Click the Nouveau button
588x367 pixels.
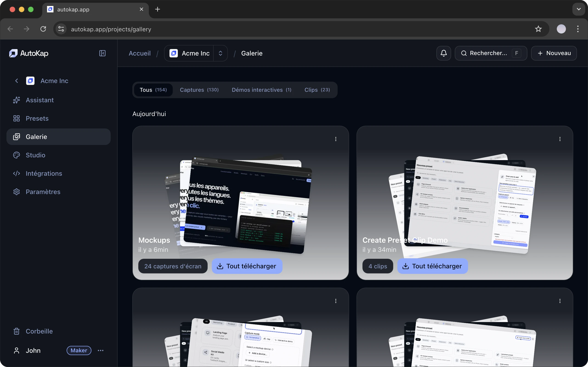pos(554,53)
